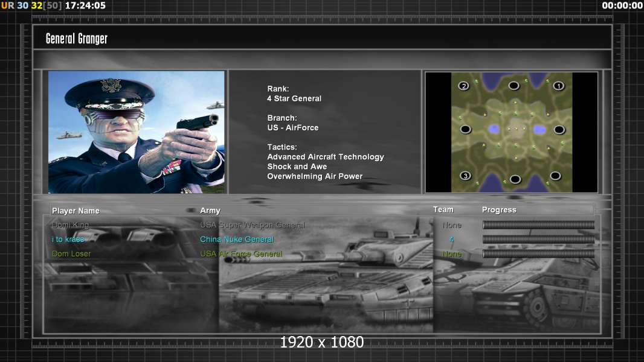This screenshot has width=644, height=362.
Task: Click 'China Nuke General' army entry
Action: pyautogui.click(x=237, y=240)
